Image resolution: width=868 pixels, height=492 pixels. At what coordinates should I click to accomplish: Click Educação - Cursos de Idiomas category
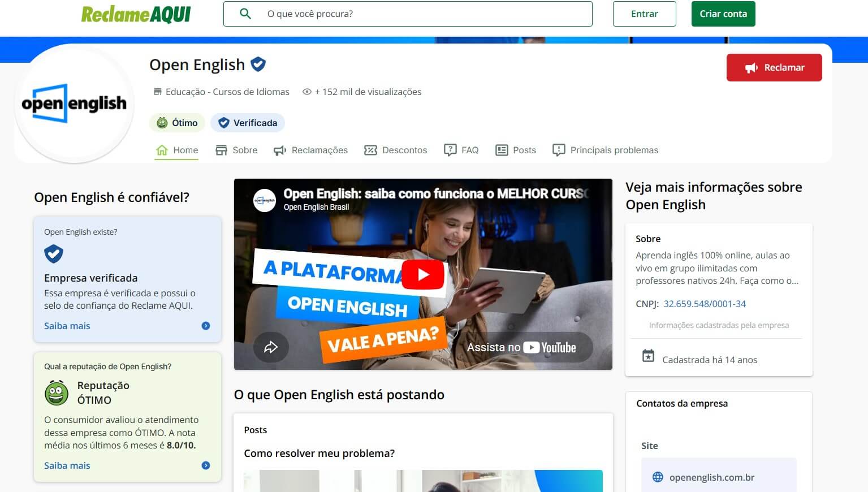227,92
